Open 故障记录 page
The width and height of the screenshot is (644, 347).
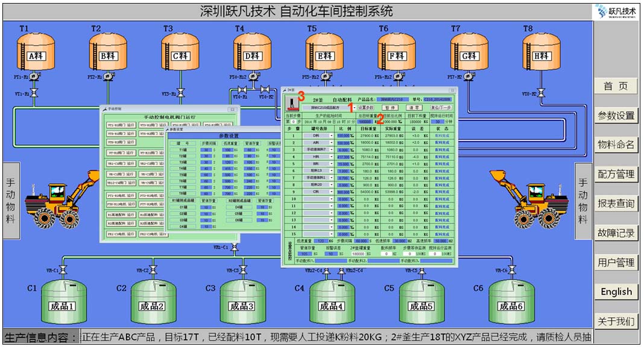click(615, 233)
